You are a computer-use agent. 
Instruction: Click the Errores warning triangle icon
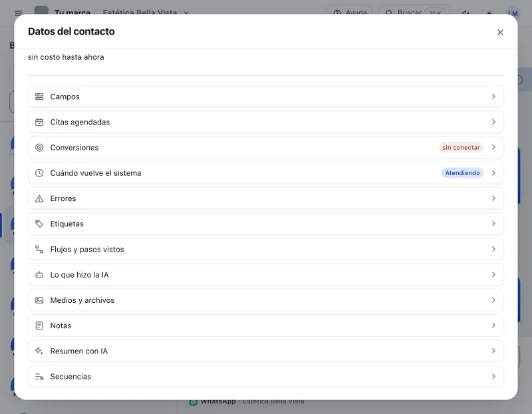39,198
